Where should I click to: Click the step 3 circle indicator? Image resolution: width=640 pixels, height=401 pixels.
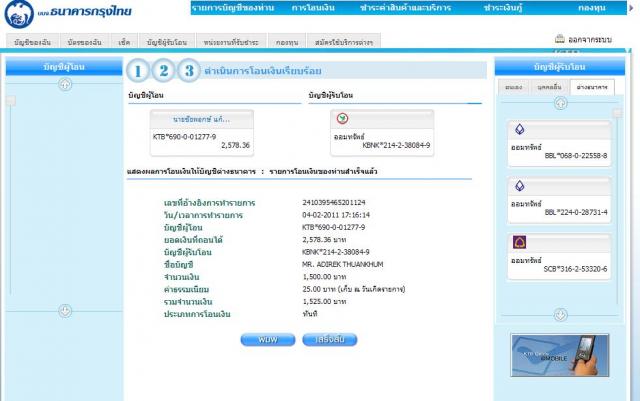point(188,71)
